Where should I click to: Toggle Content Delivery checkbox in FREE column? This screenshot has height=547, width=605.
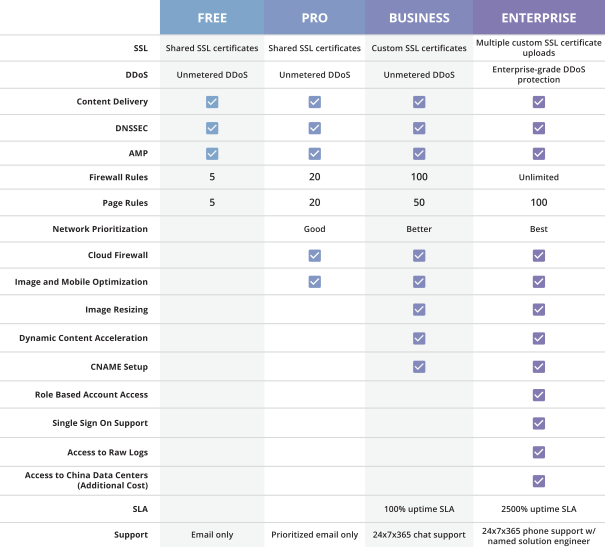(x=212, y=102)
